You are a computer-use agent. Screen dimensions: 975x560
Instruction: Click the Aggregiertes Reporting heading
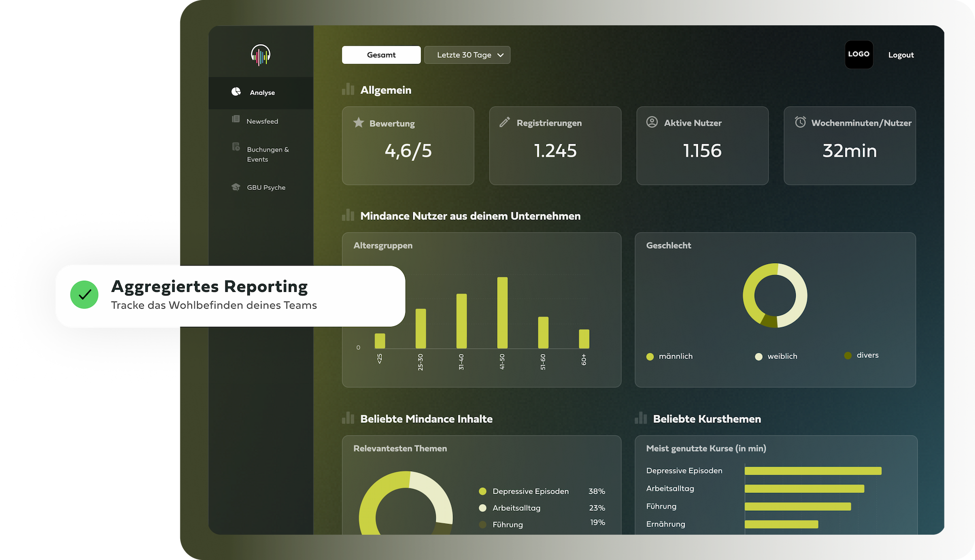point(209,287)
